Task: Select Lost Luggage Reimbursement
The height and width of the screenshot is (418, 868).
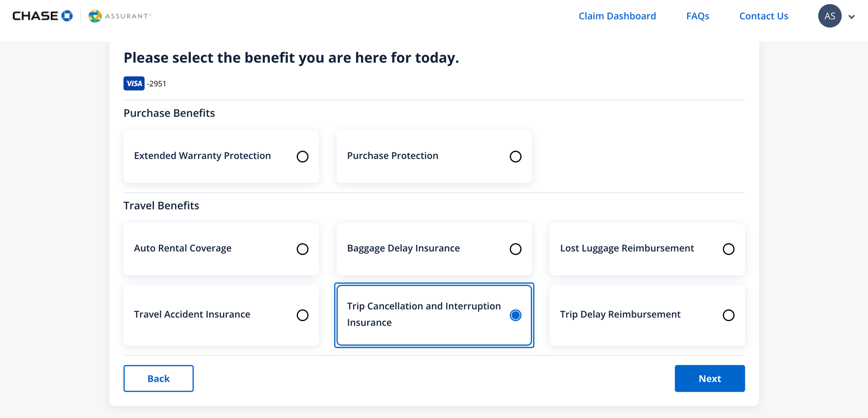Action: pos(728,249)
